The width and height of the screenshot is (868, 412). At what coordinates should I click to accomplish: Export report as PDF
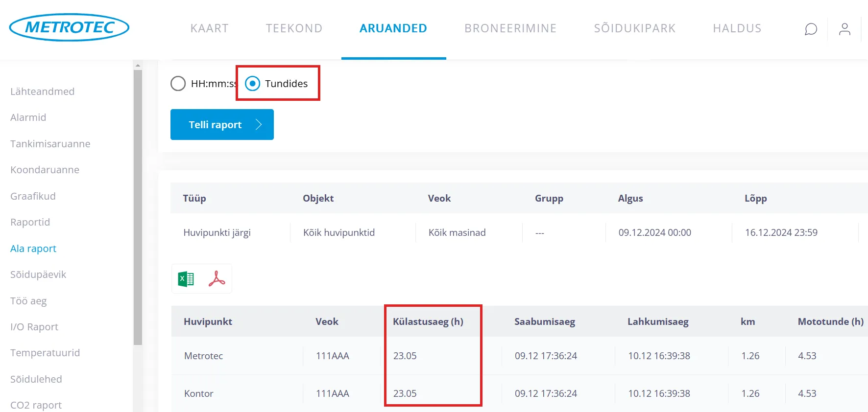pos(217,279)
